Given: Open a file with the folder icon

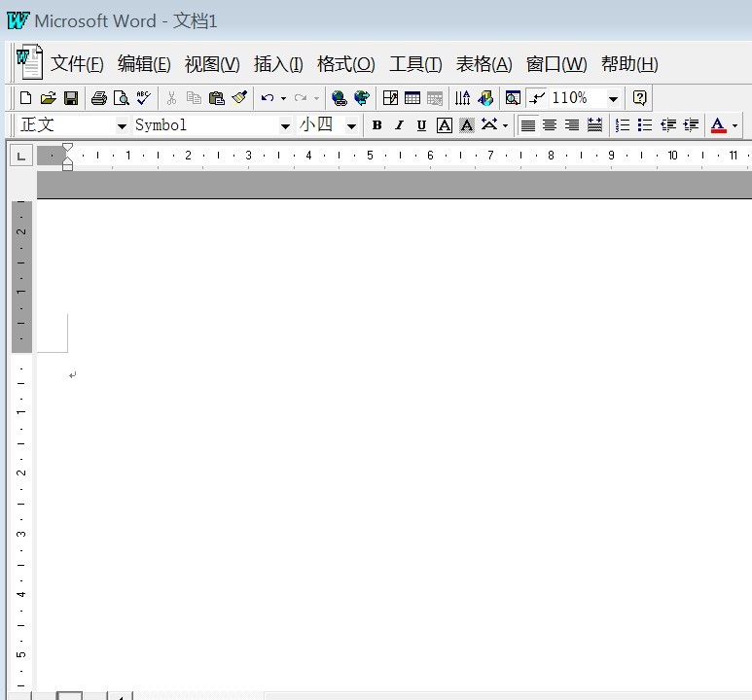Looking at the screenshot, I should pyautogui.click(x=49, y=98).
